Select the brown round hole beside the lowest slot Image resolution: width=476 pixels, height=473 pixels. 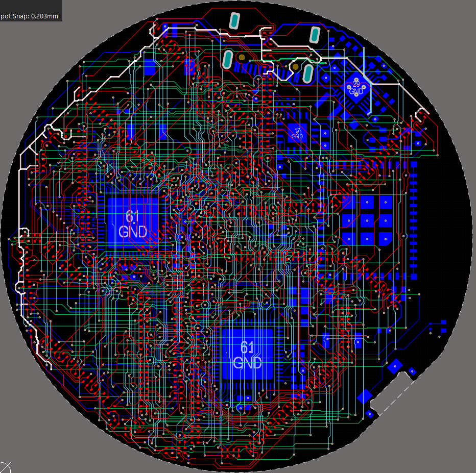point(295,66)
